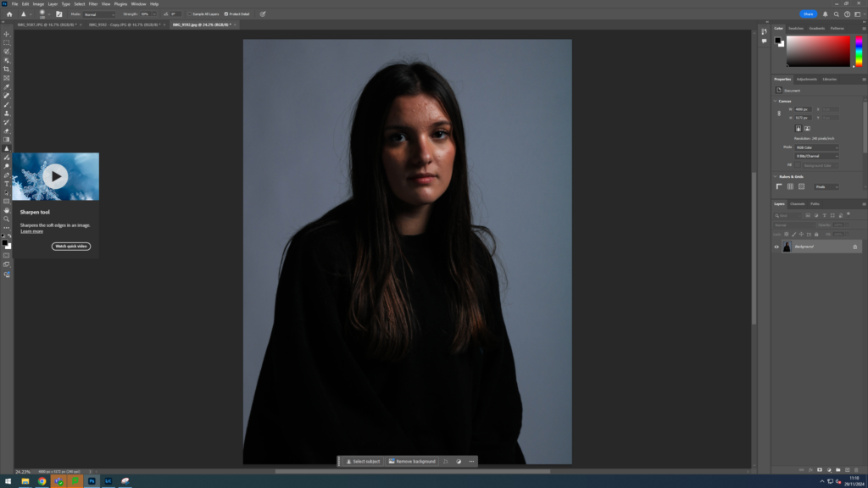Select the History Brush tool
868x488 pixels.
tap(7, 122)
